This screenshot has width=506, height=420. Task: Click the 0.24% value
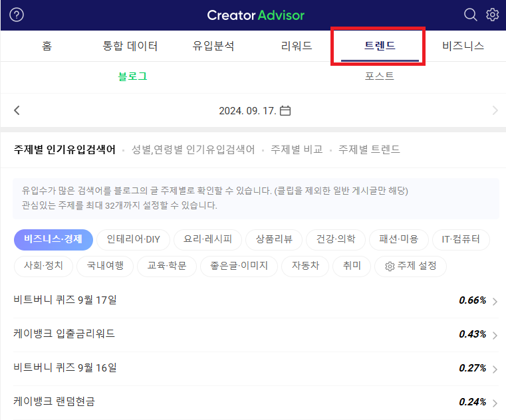point(473,402)
